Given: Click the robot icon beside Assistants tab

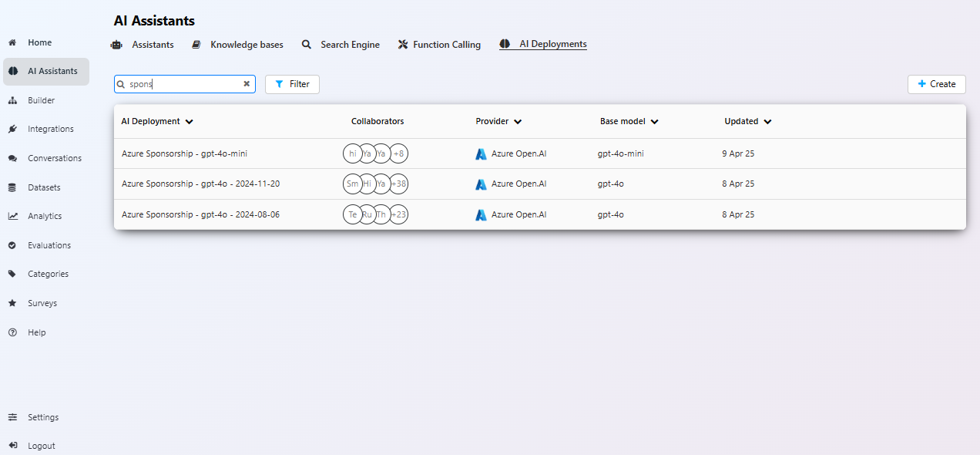Looking at the screenshot, I should click(116, 45).
